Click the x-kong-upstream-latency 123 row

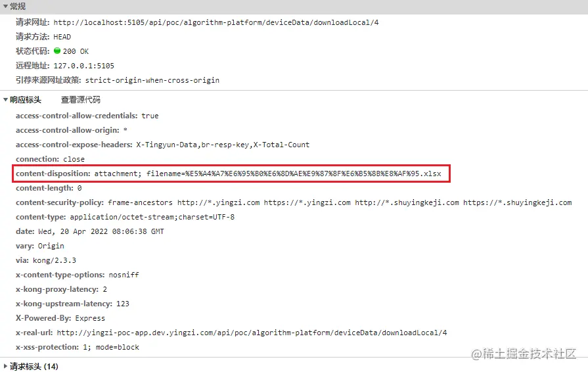tap(72, 304)
